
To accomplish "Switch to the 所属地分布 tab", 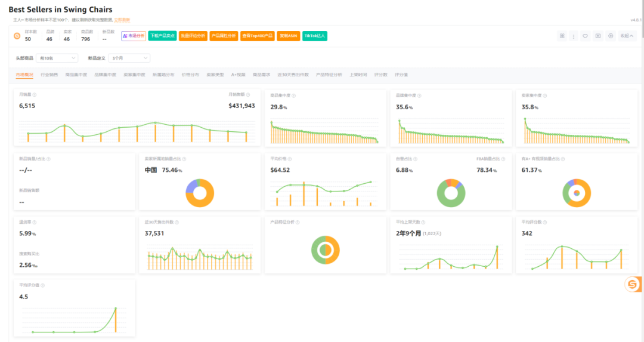I will [163, 75].
